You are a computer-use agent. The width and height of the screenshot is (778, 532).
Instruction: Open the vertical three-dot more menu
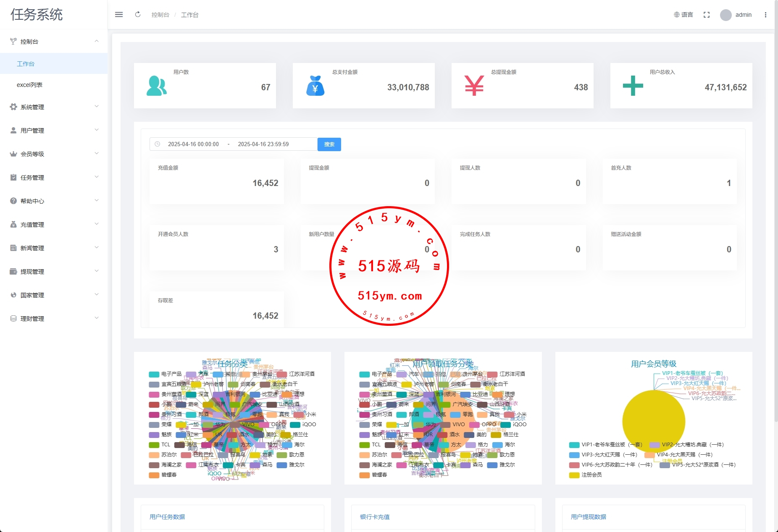(x=765, y=15)
